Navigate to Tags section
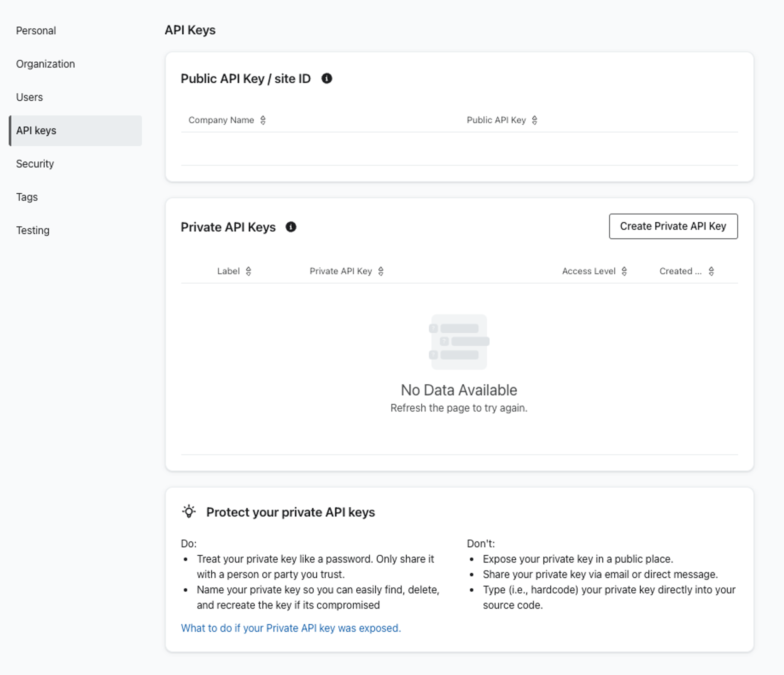This screenshot has height=675, width=784. click(x=27, y=197)
